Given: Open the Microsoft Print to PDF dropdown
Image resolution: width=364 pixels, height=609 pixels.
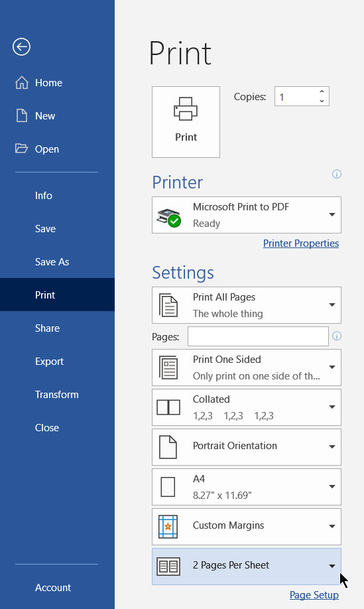Looking at the screenshot, I should click(x=247, y=215).
